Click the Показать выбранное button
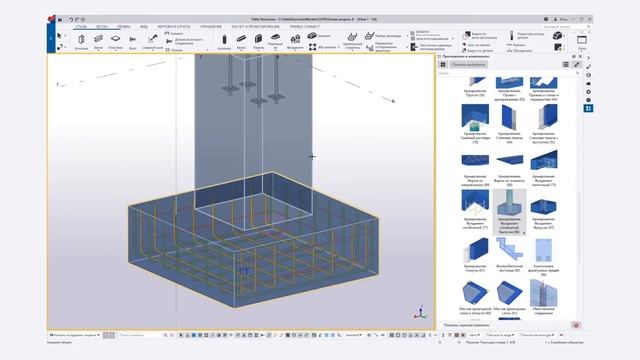Screen dimensions: 640x360 (468, 64)
